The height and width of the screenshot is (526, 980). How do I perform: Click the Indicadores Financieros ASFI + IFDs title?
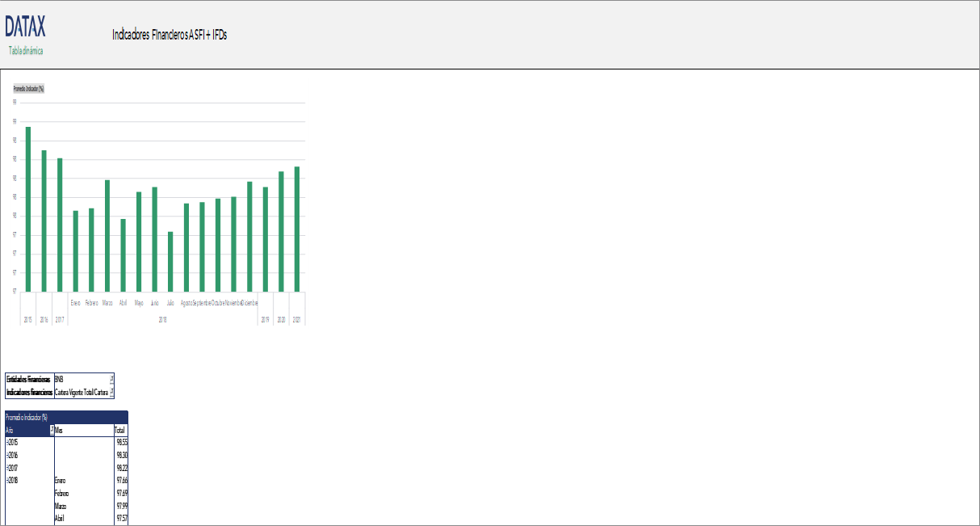click(x=170, y=35)
